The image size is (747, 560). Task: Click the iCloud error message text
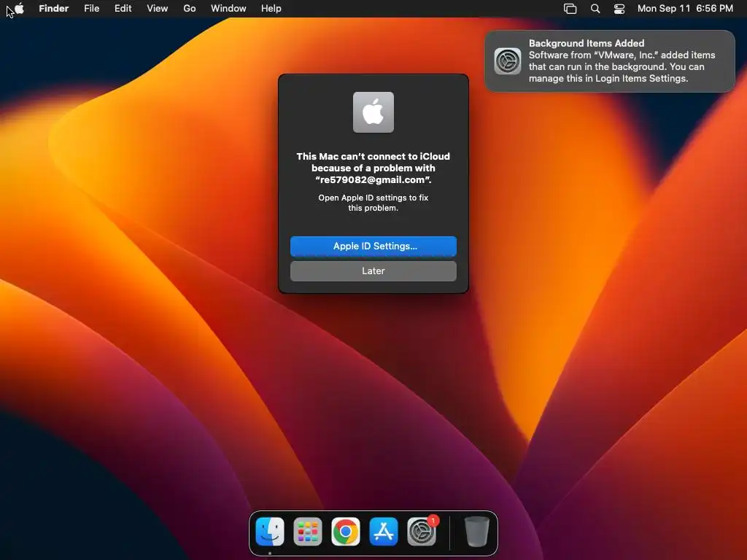(x=373, y=168)
